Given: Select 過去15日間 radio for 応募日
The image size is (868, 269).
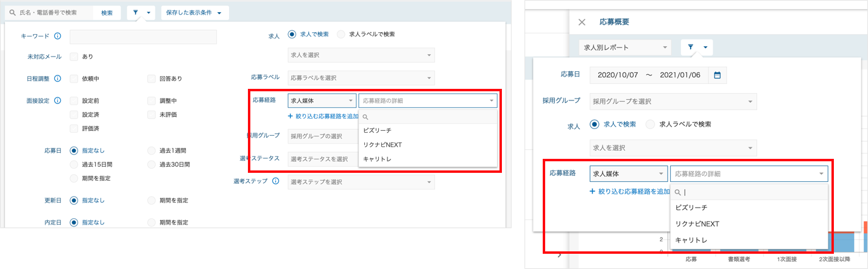Looking at the screenshot, I should 74,164.
